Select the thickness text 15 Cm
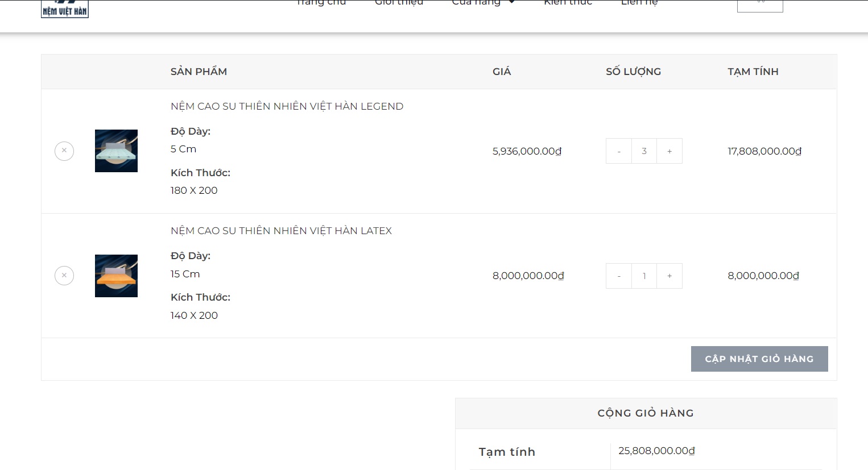This screenshot has height=470, width=868. pyautogui.click(x=185, y=274)
